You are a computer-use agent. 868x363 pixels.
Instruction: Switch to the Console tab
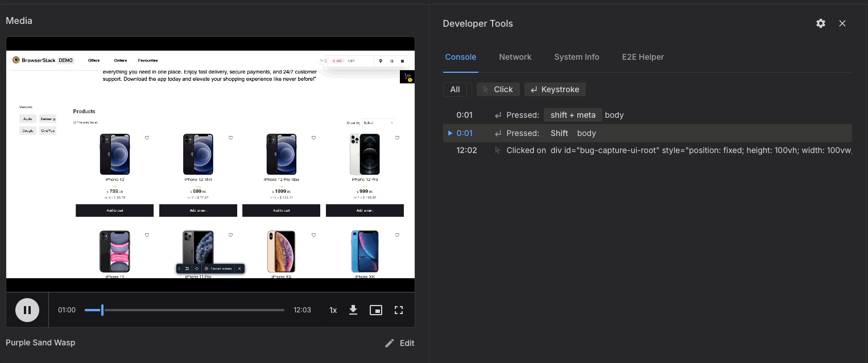pyautogui.click(x=461, y=57)
